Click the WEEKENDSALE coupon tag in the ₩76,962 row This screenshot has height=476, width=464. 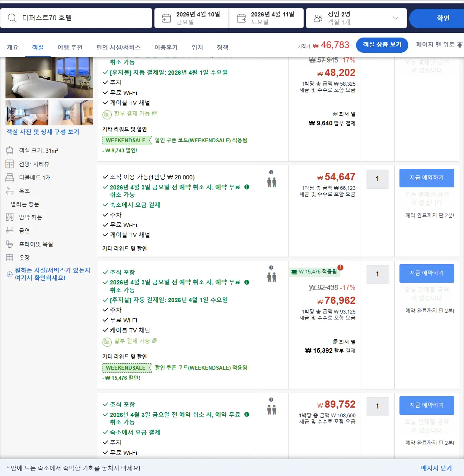coord(127,368)
